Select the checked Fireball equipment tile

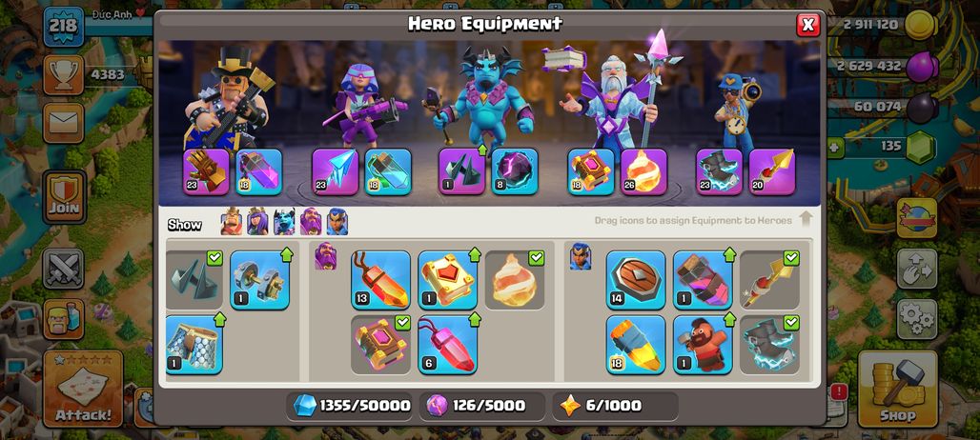pyautogui.click(x=515, y=280)
